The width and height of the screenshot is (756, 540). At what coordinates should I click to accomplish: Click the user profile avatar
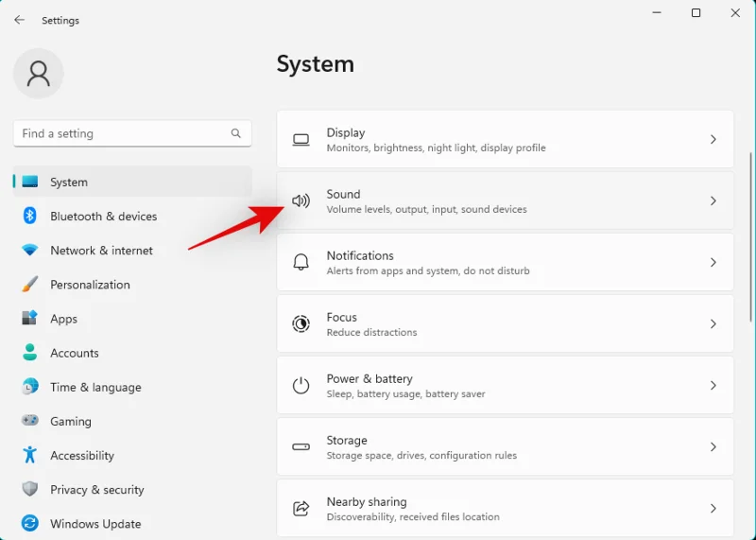39,74
